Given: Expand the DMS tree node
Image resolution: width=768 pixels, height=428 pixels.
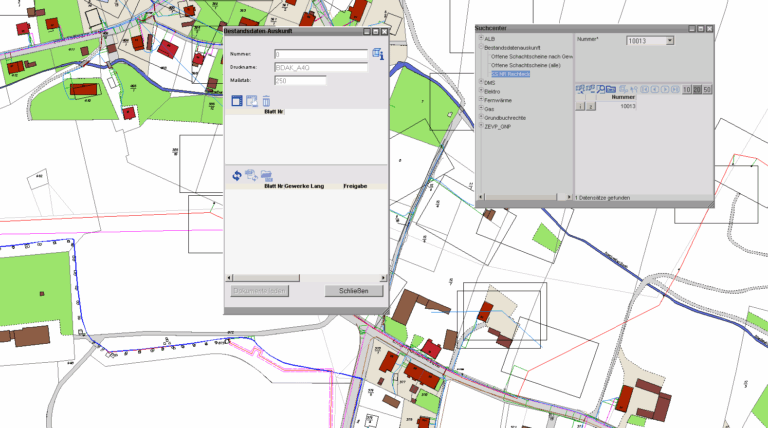Looking at the screenshot, I should [x=481, y=82].
